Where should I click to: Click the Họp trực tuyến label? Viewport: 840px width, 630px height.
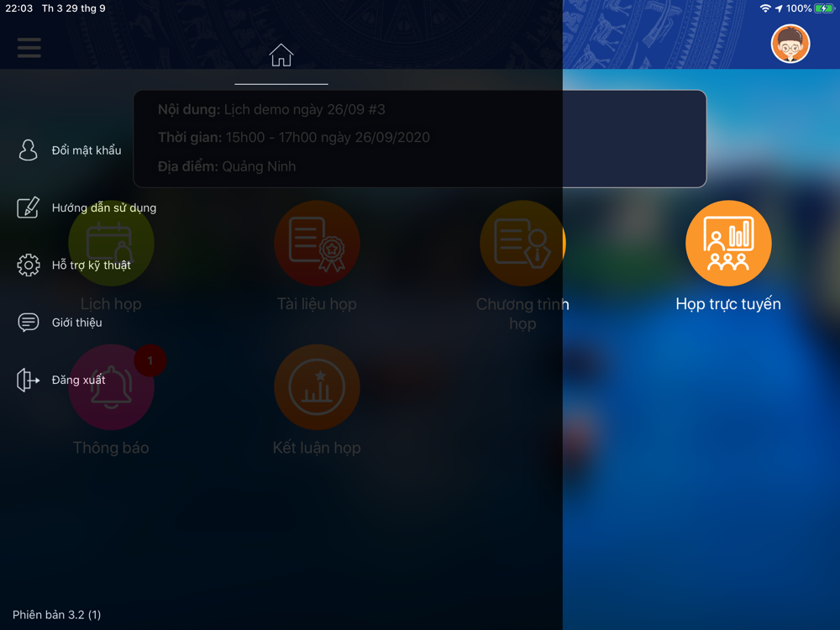point(728,304)
